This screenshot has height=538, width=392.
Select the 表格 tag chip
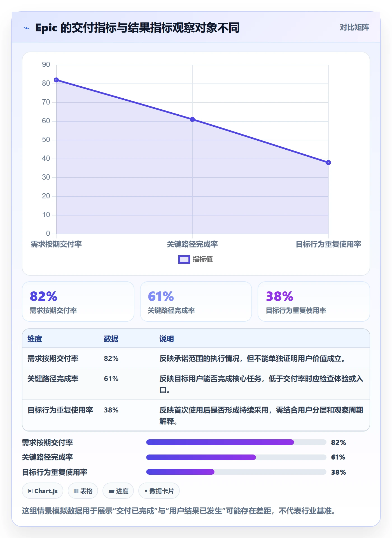(83, 491)
